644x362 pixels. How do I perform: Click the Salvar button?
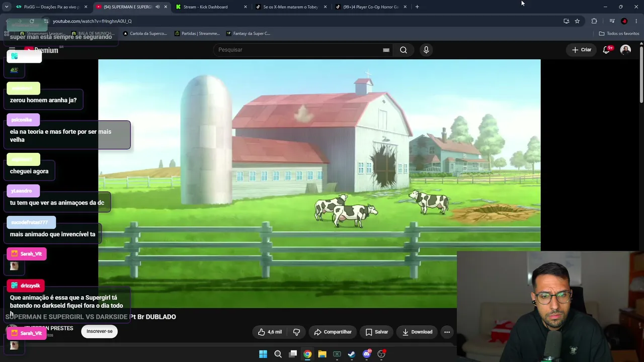click(x=376, y=332)
